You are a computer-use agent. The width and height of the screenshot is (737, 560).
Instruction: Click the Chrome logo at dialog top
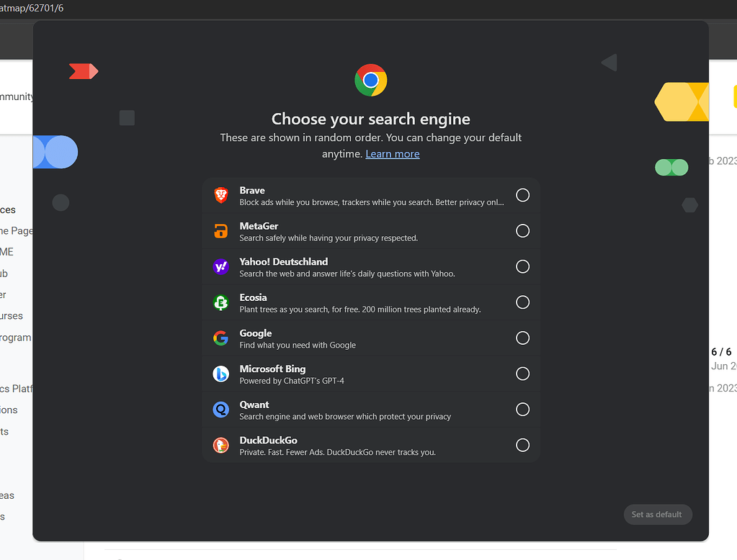coord(371,80)
